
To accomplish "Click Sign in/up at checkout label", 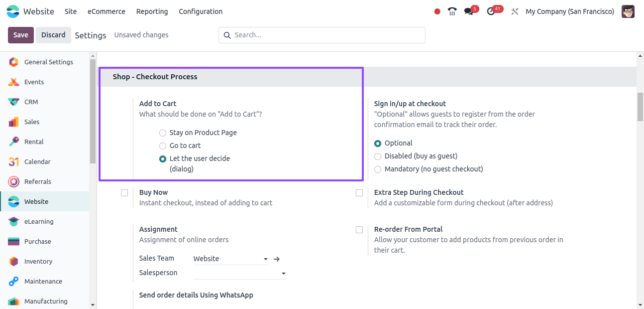I will pos(410,104).
